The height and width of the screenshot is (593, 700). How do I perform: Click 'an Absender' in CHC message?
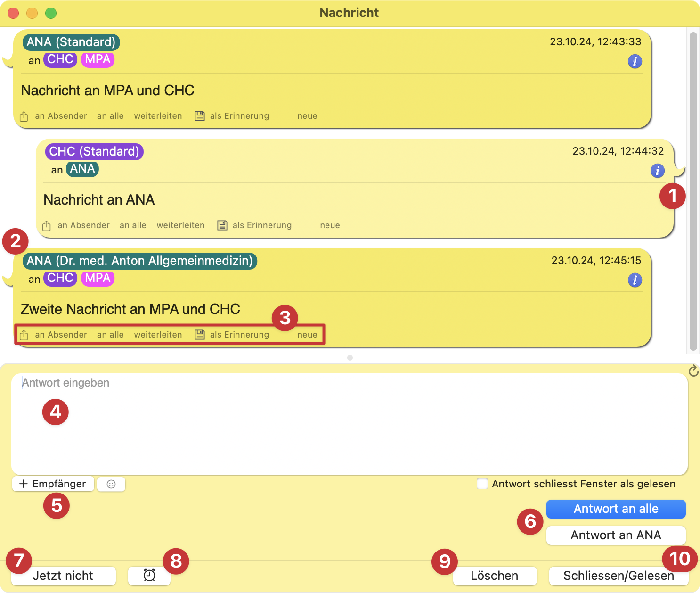pyautogui.click(x=84, y=225)
